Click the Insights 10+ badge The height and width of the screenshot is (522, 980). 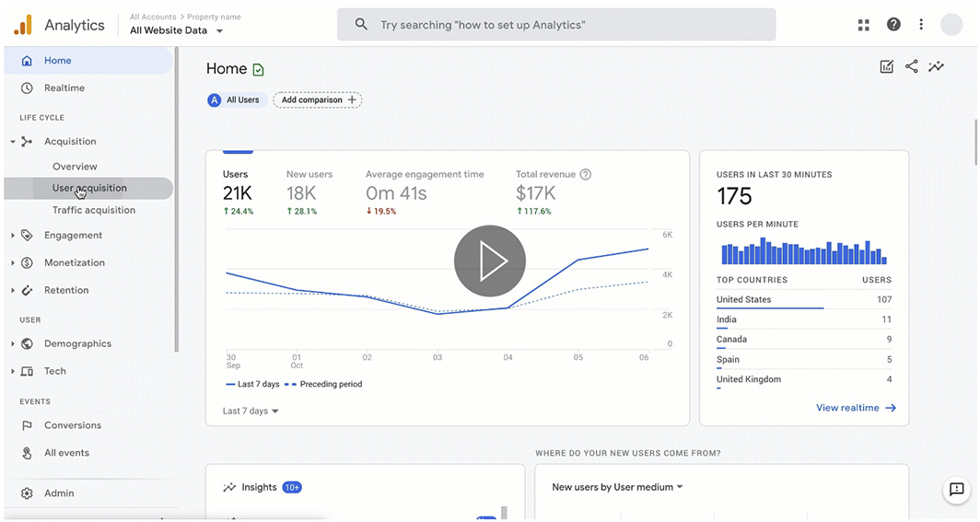(x=292, y=488)
